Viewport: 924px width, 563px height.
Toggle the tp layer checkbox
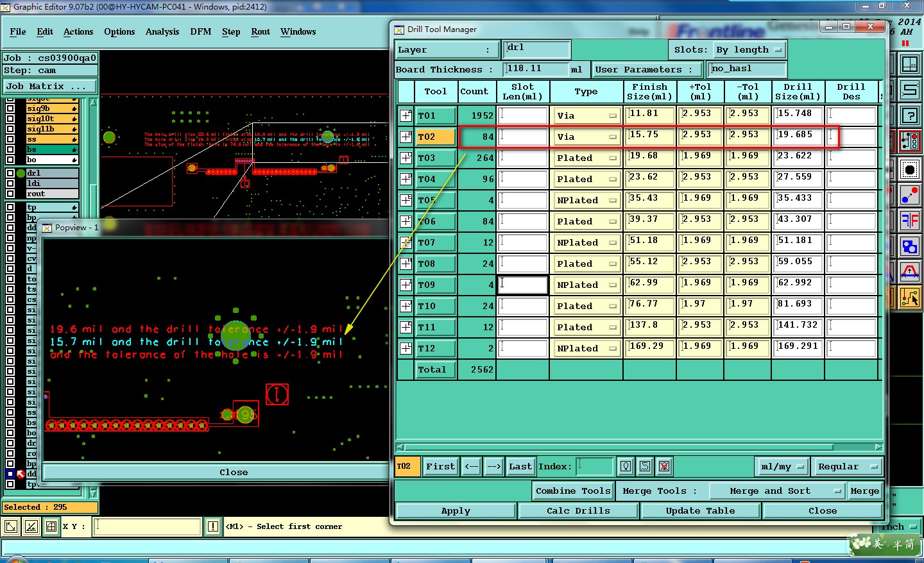(x=10, y=207)
